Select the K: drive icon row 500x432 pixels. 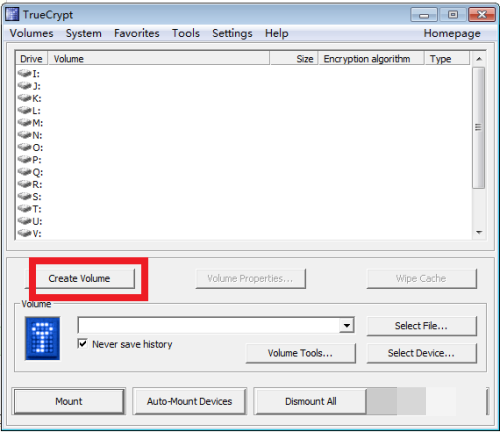click(x=24, y=98)
